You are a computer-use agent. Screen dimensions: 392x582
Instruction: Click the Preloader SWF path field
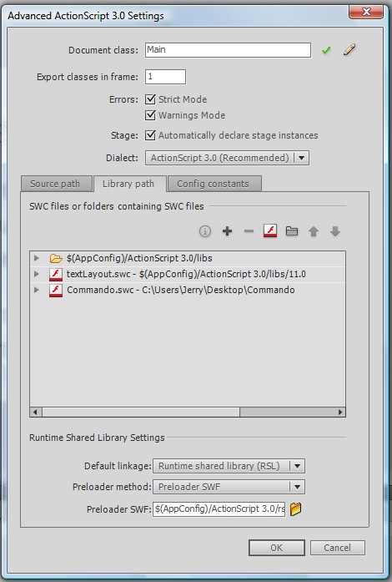coord(219,509)
